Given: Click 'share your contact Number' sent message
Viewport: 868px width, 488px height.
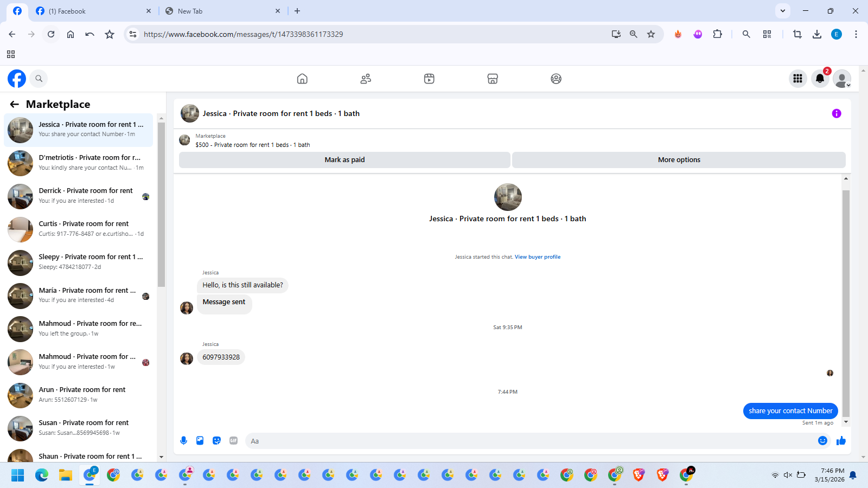Looking at the screenshot, I should [x=790, y=411].
